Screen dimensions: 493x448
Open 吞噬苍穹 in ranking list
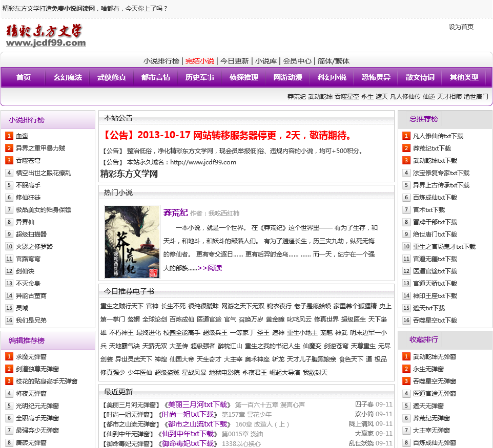(28, 161)
